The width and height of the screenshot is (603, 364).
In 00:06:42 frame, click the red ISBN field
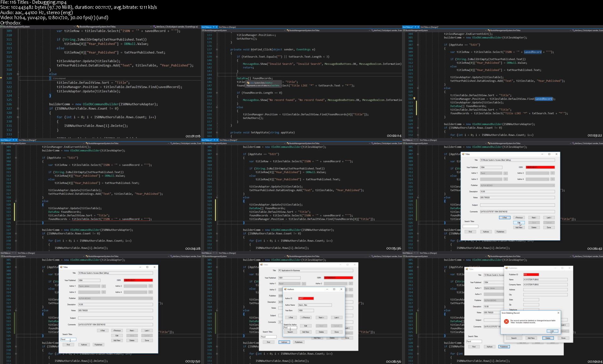click(540, 167)
